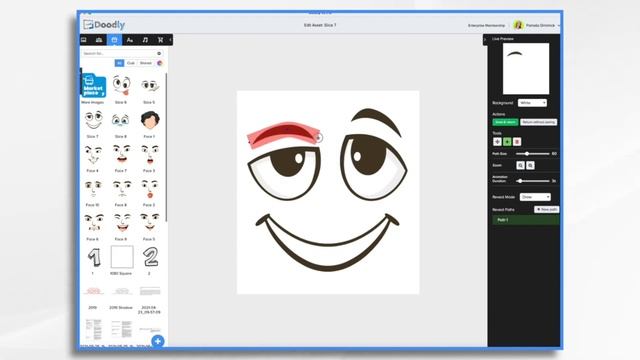The height and width of the screenshot is (360, 640).
Task: Open the Background color dropdown
Action: coord(532,103)
